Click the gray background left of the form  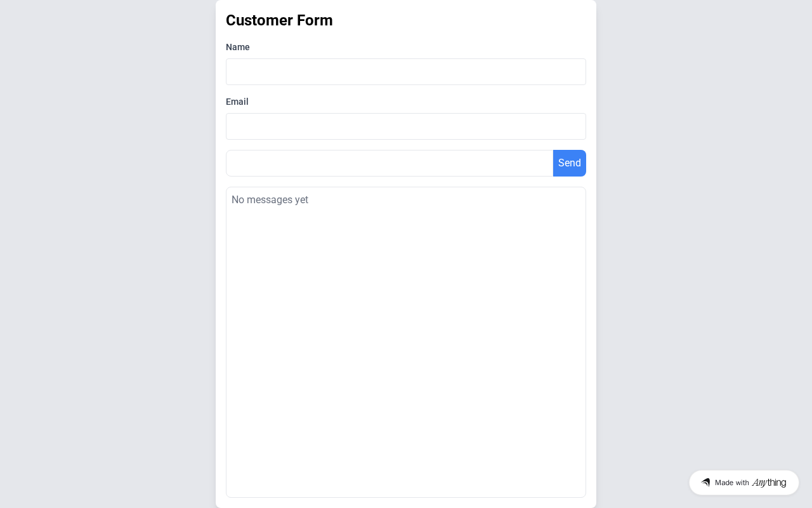108,254
